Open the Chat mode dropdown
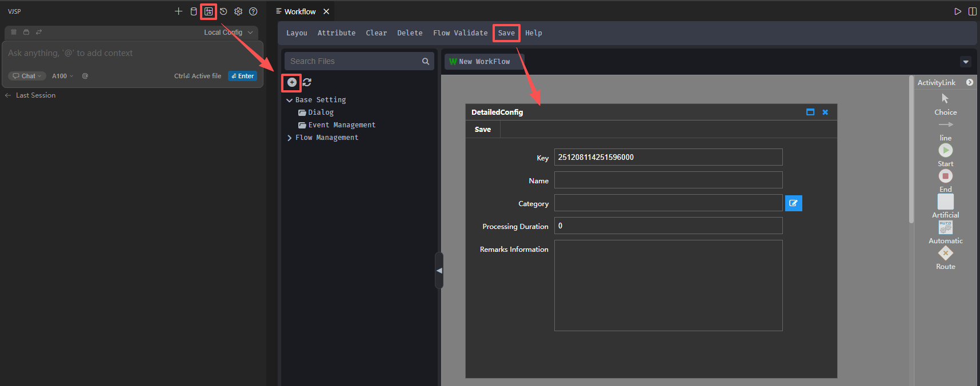 pyautogui.click(x=27, y=76)
